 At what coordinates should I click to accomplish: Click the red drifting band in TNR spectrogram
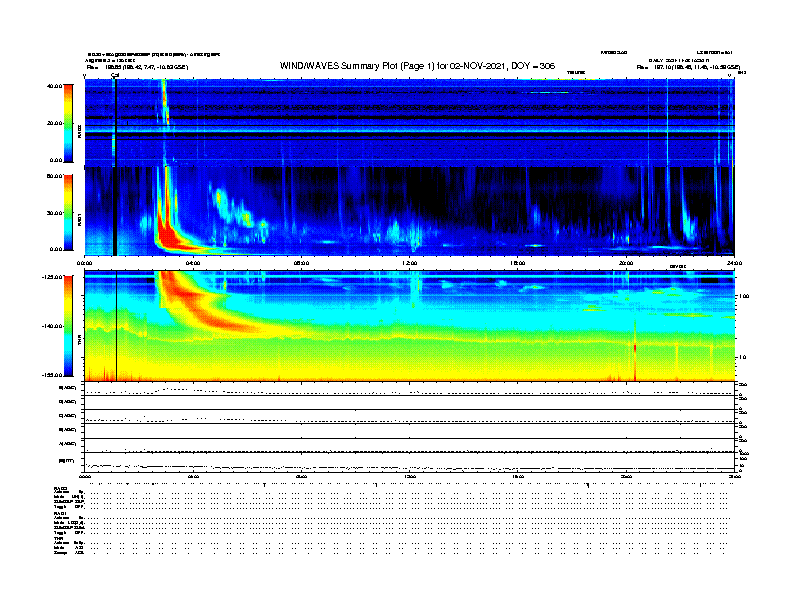pos(202,308)
